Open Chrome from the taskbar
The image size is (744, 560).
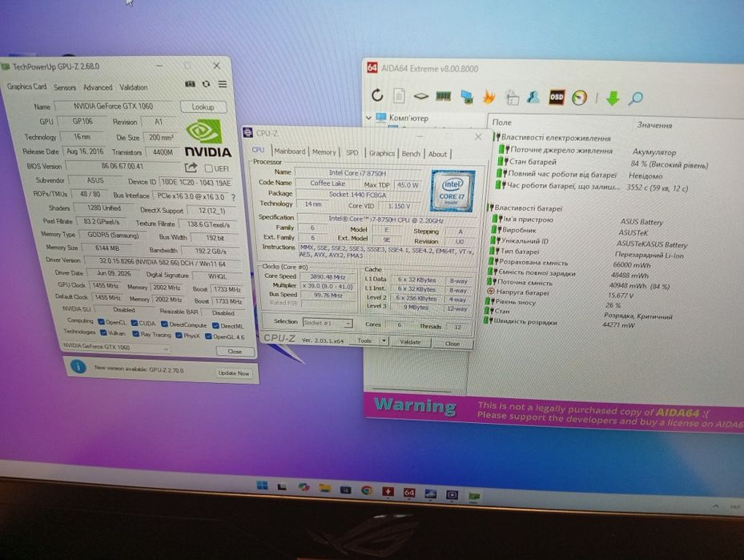(x=366, y=490)
